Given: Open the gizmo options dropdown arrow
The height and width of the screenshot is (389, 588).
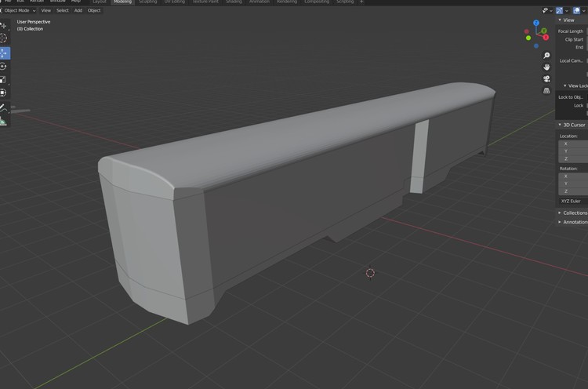Looking at the screenshot, I should [x=567, y=11].
